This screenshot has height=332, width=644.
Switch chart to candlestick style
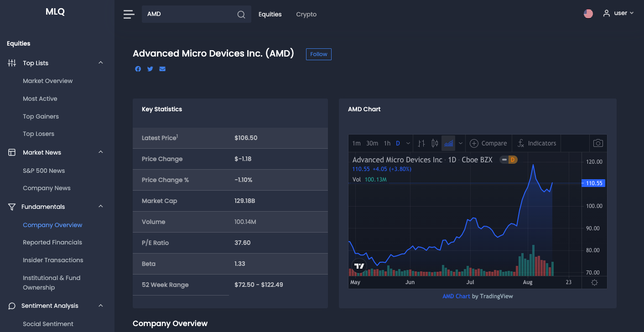[x=435, y=143]
